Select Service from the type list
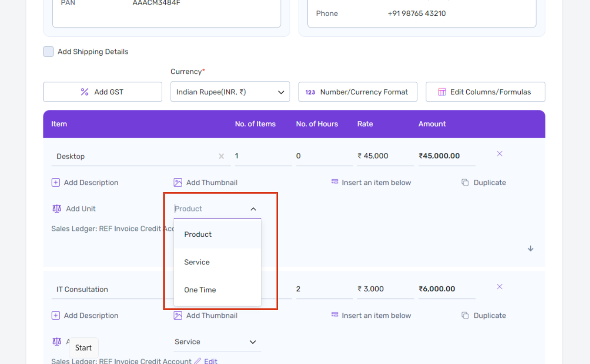The width and height of the screenshot is (590, 364). (x=218, y=262)
